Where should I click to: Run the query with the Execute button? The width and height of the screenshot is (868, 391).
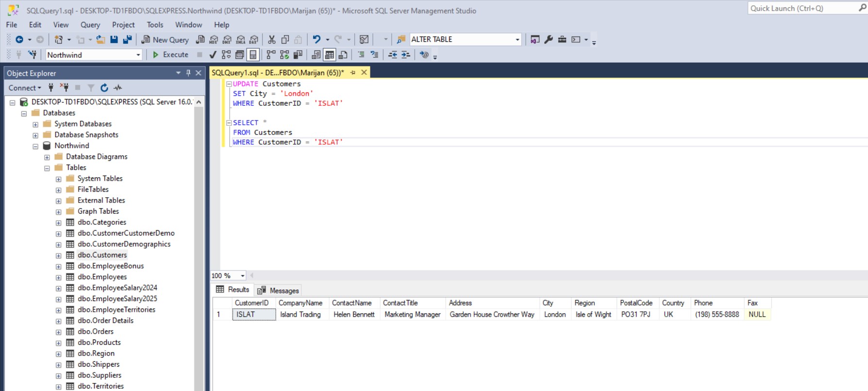coord(170,55)
